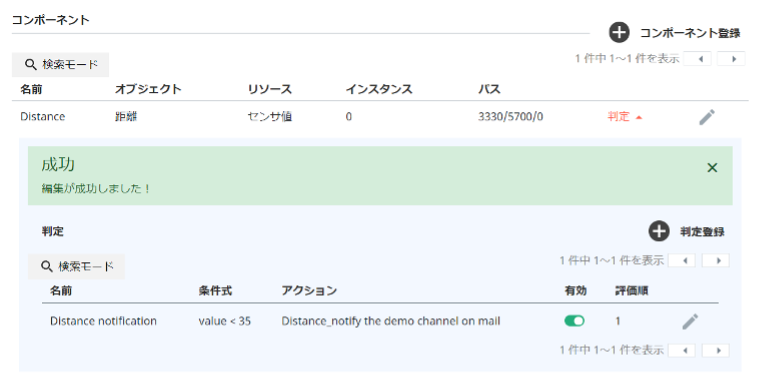This screenshot has width=761, height=385.
Task: Click the アクション column header
Action: 309,291
